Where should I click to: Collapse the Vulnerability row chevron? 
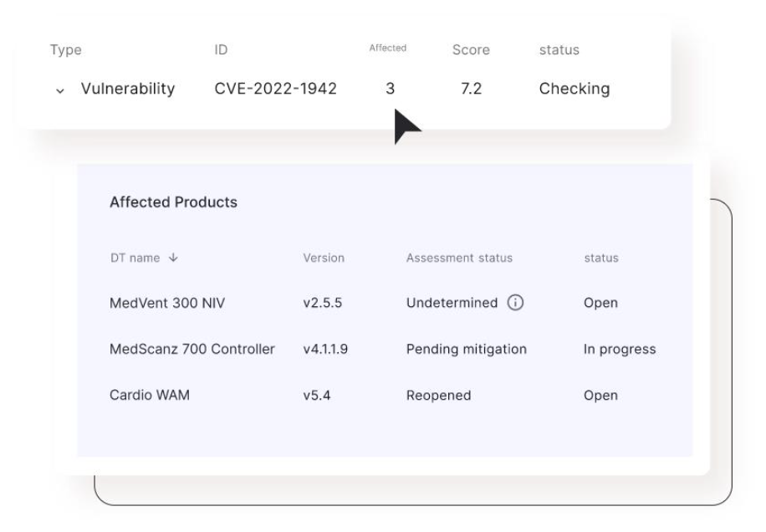coord(59,90)
